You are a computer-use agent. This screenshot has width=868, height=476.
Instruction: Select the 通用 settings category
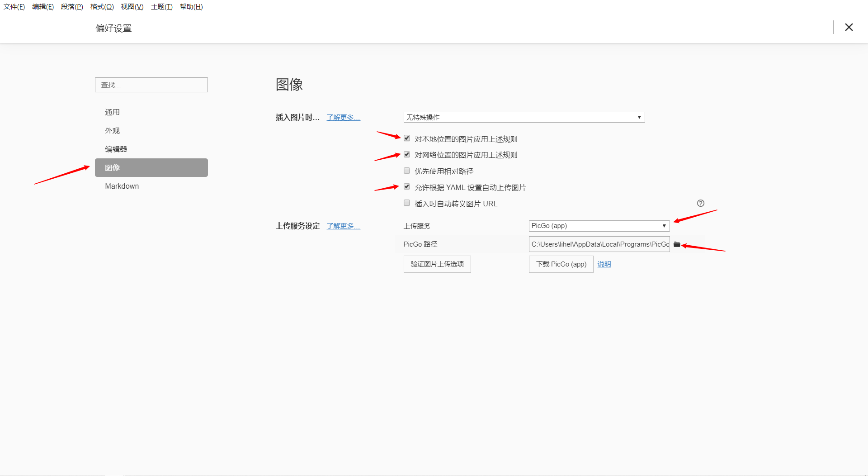pyautogui.click(x=151, y=112)
